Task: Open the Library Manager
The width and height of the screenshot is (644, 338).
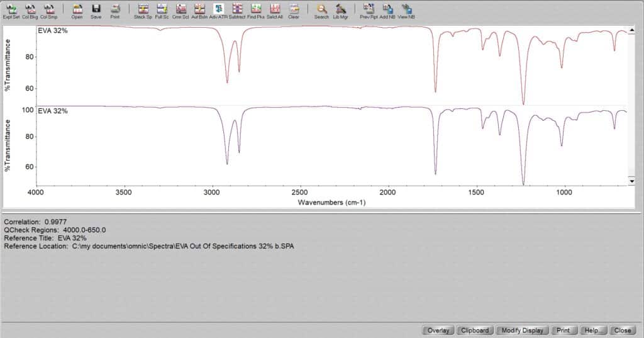Action: point(341,10)
